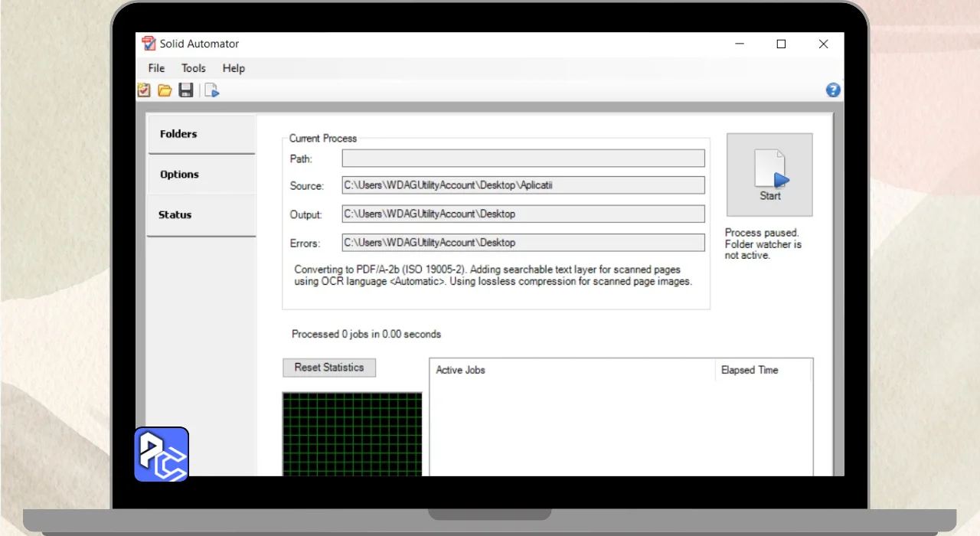Click the toolbar Start process icon
Image resolution: width=980 pixels, height=536 pixels.
(x=212, y=90)
